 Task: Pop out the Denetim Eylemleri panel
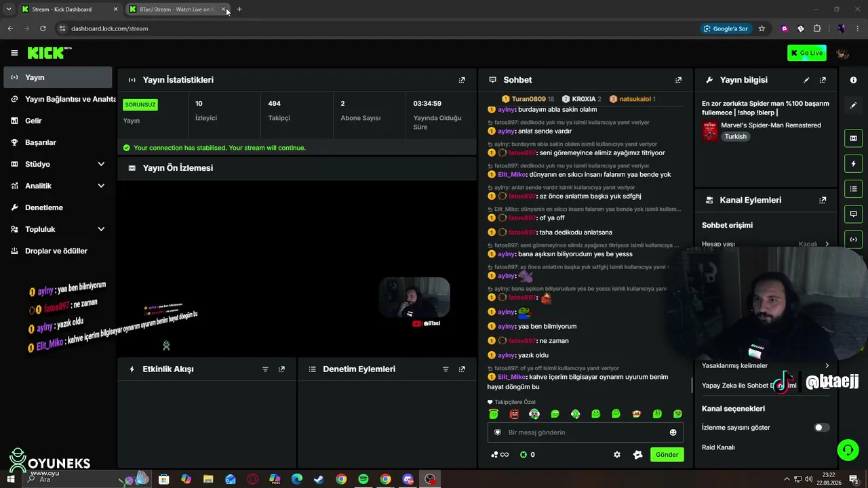click(462, 369)
